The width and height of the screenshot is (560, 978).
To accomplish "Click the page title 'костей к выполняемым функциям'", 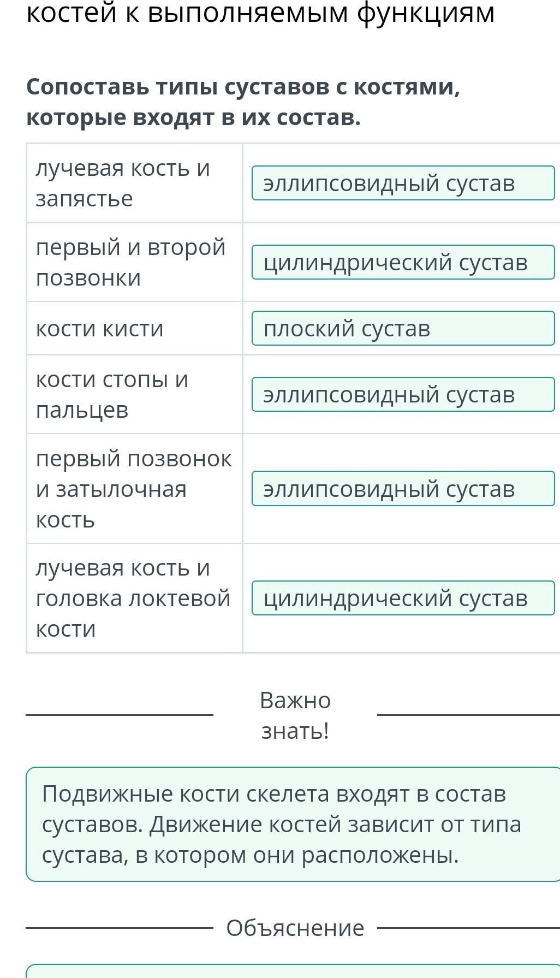I will pyautogui.click(x=260, y=13).
